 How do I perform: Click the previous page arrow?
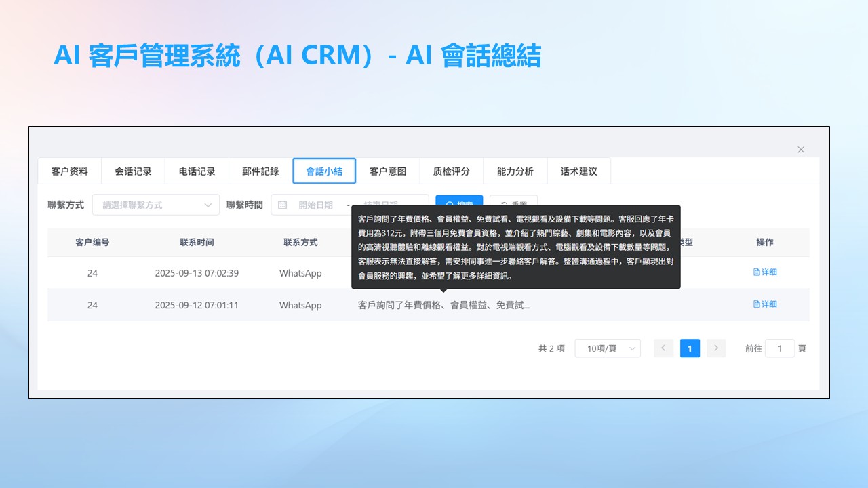[663, 348]
